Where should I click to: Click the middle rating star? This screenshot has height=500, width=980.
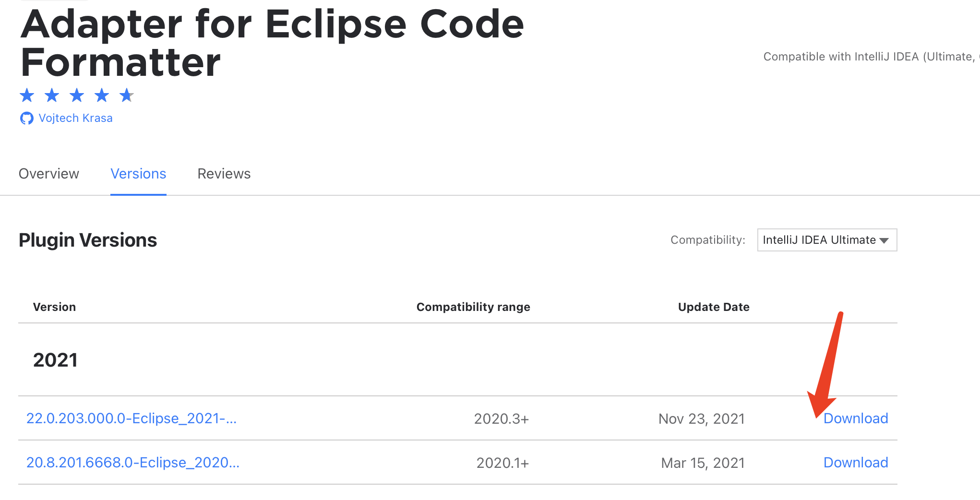(x=77, y=95)
